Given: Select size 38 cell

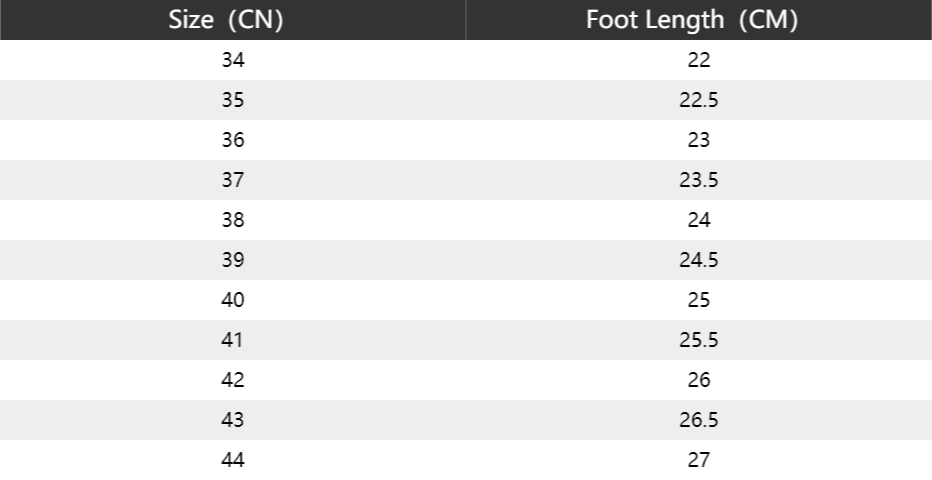Looking at the screenshot, I should pyautogui.click(x=233, y=220).
